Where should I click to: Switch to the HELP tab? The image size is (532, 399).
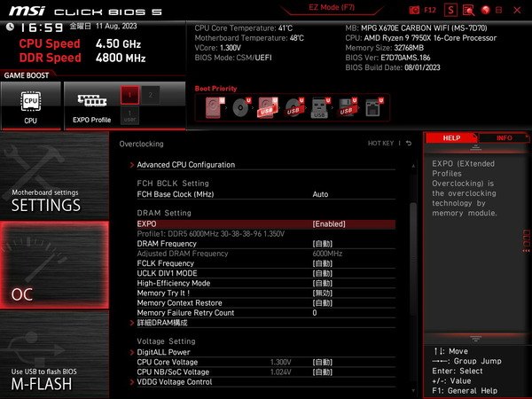(x=451, y=137)
